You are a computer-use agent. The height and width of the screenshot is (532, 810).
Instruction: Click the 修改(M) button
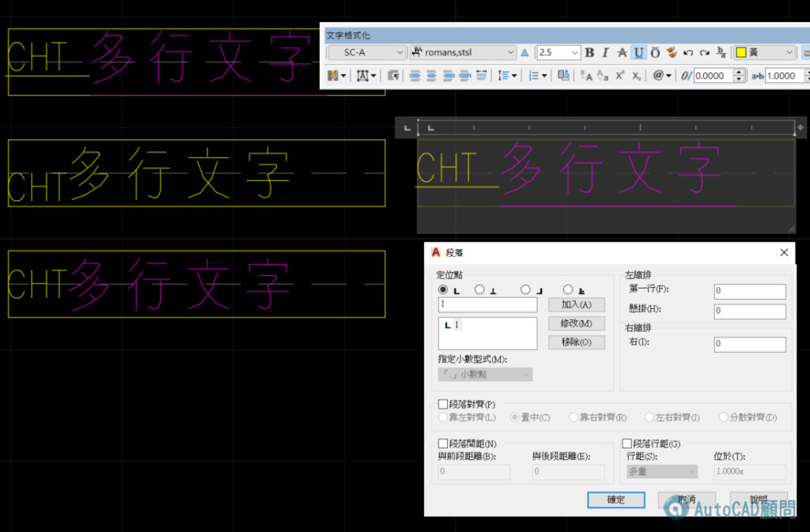(577, 323)
